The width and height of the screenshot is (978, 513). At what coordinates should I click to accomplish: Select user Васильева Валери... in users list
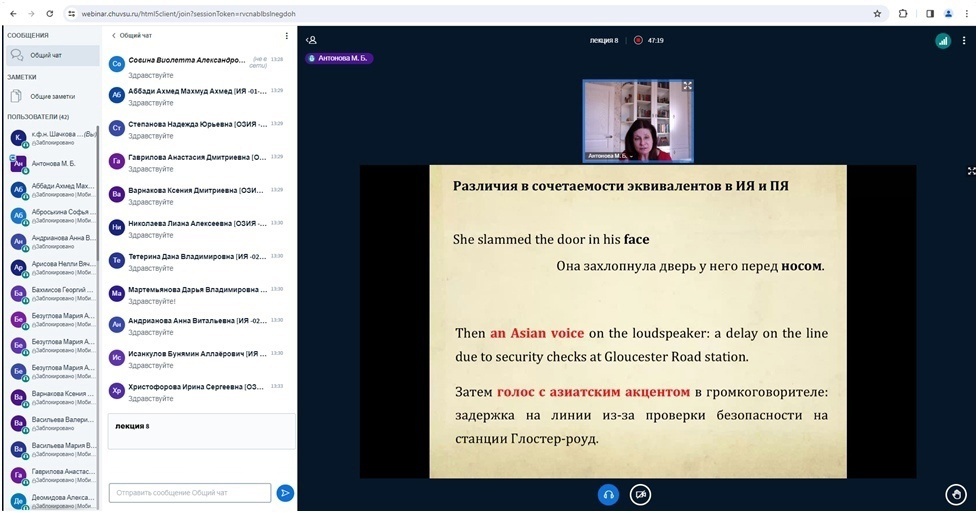(x=52, y=424)
